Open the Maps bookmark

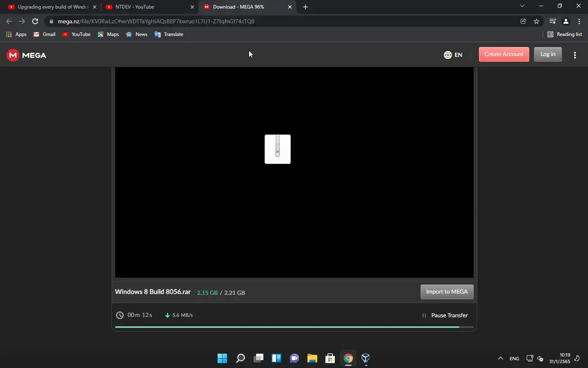click(x=108, y=34)
